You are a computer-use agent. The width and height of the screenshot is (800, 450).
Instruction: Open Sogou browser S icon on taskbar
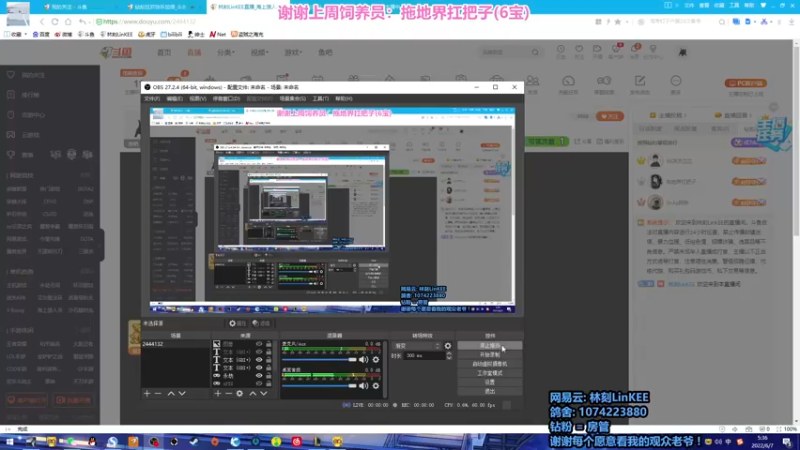tap(112, 441)
